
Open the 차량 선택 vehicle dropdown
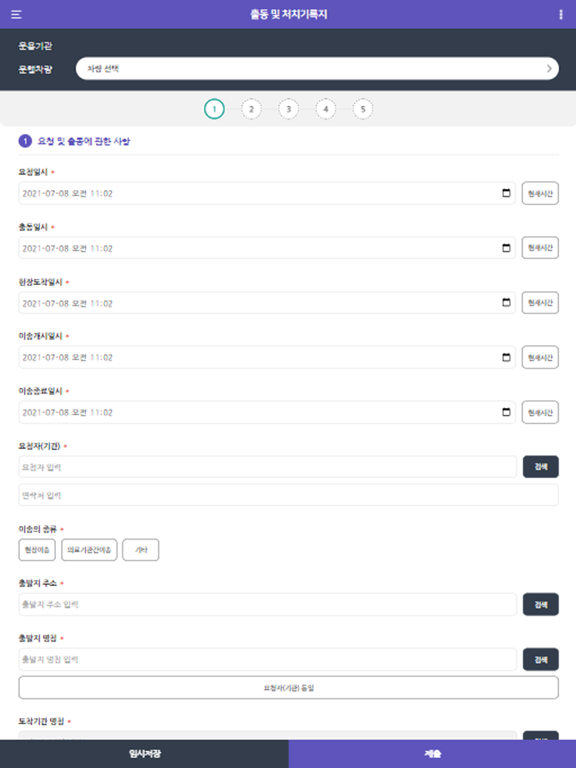click(317, 69)
